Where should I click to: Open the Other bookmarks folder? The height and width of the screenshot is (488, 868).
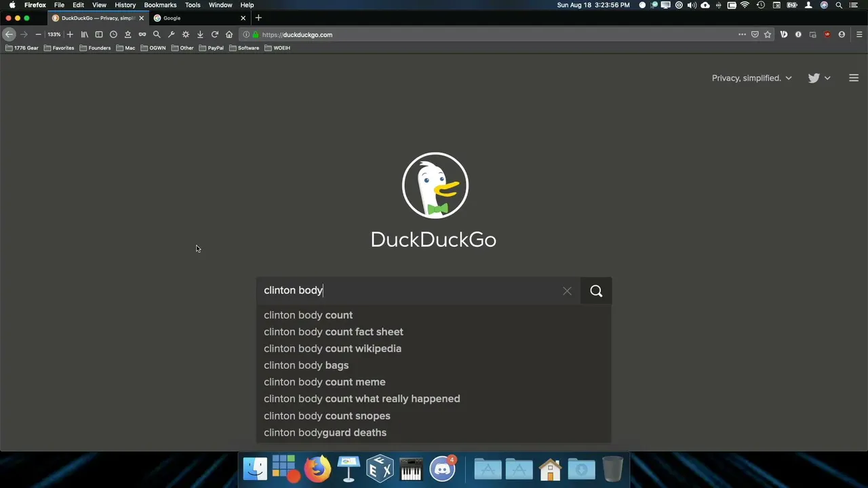click(182, 48)
